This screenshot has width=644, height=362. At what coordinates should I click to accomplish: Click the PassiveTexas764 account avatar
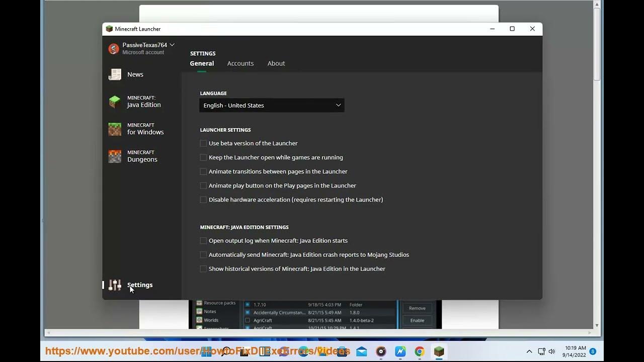click(x=114, y=49)
